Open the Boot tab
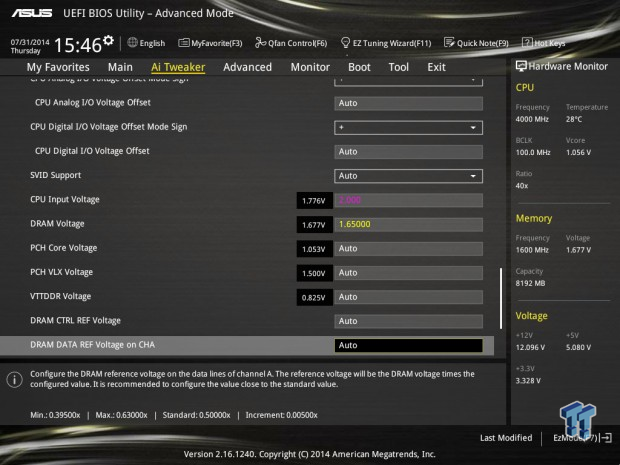 359,67
